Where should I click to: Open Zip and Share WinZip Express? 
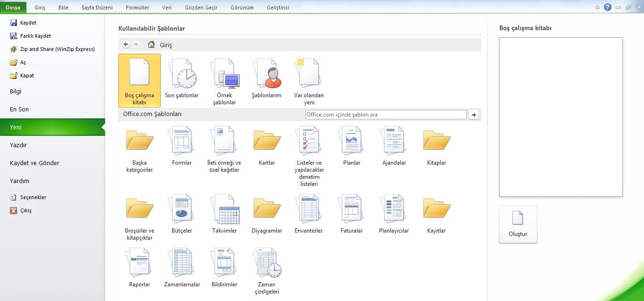(x=14, y=49)
